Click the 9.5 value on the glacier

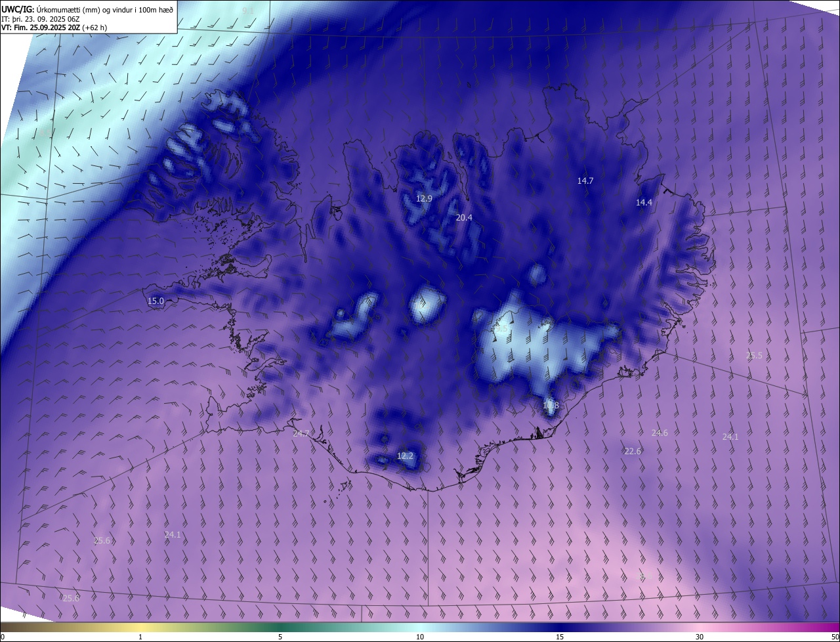[502, 330]
